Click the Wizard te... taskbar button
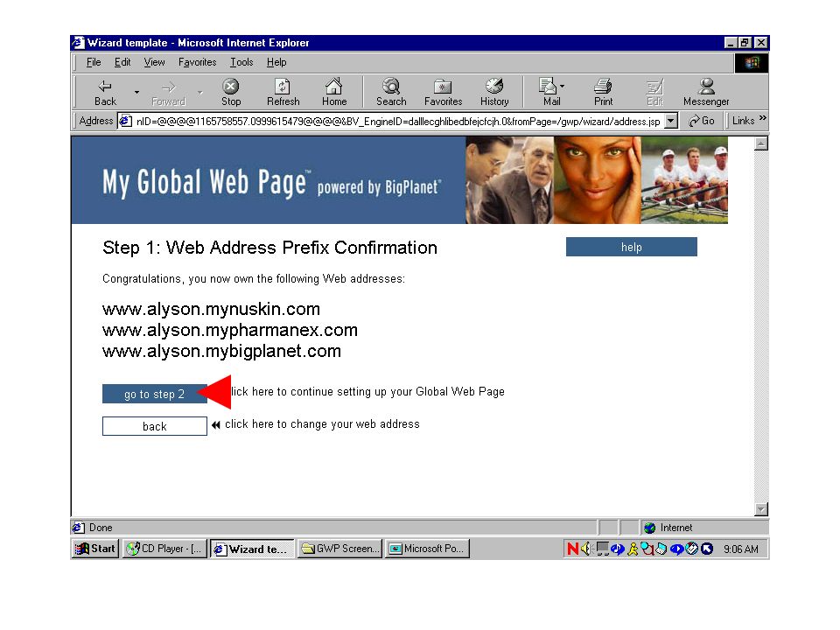Viewport: 840px width, 630px height. coord(252,549)
